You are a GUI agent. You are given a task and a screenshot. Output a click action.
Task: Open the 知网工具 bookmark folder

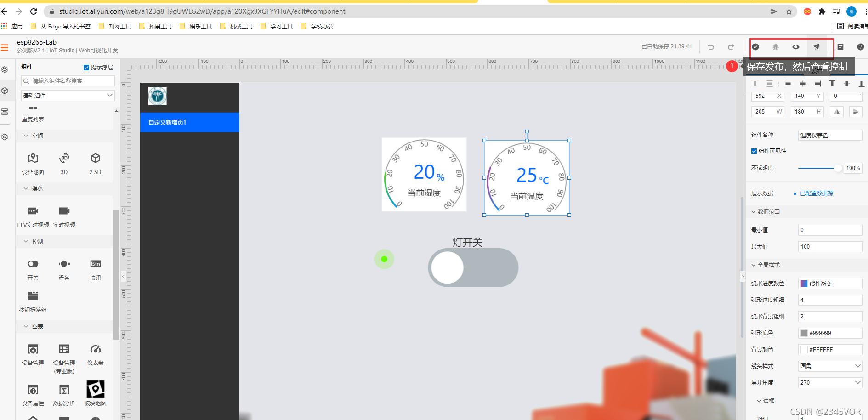pyautogui.click(x=115, y=26)
